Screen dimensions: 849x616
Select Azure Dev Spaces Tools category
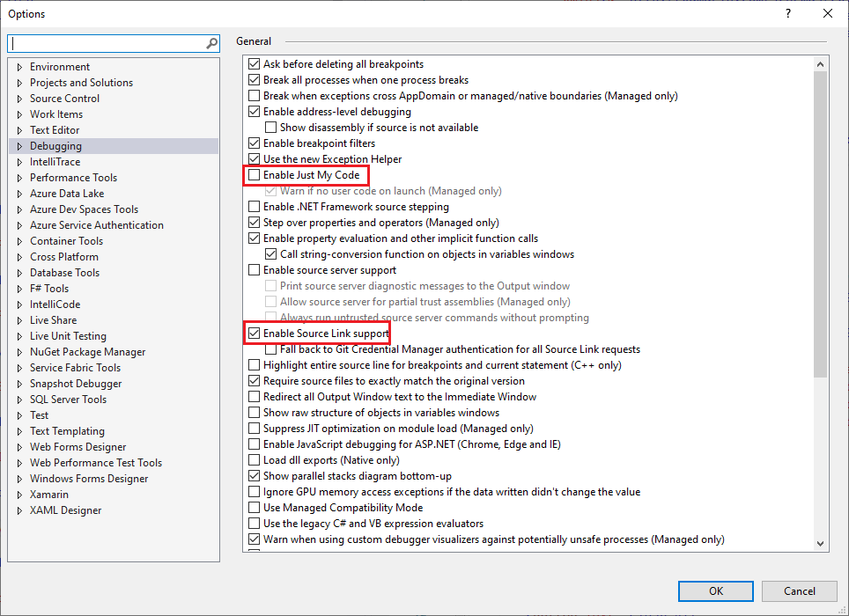tap(84, 209)
